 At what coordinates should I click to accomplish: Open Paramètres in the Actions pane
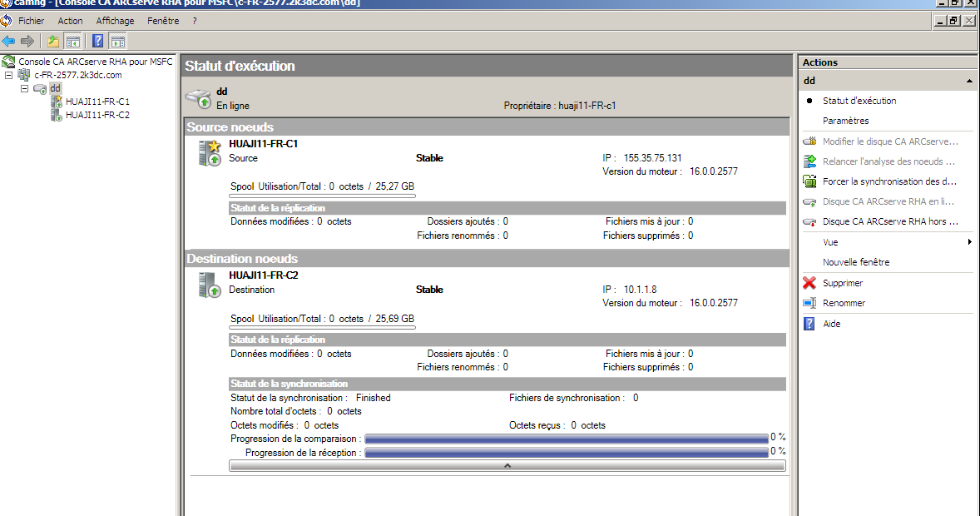click(845, 121)
